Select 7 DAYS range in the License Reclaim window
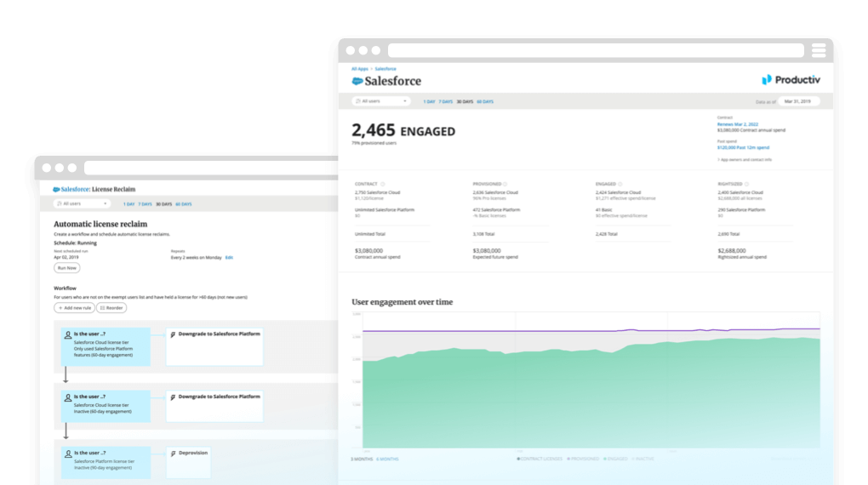The height and width of the screenshot is (485, 868). tap(145, 204)
